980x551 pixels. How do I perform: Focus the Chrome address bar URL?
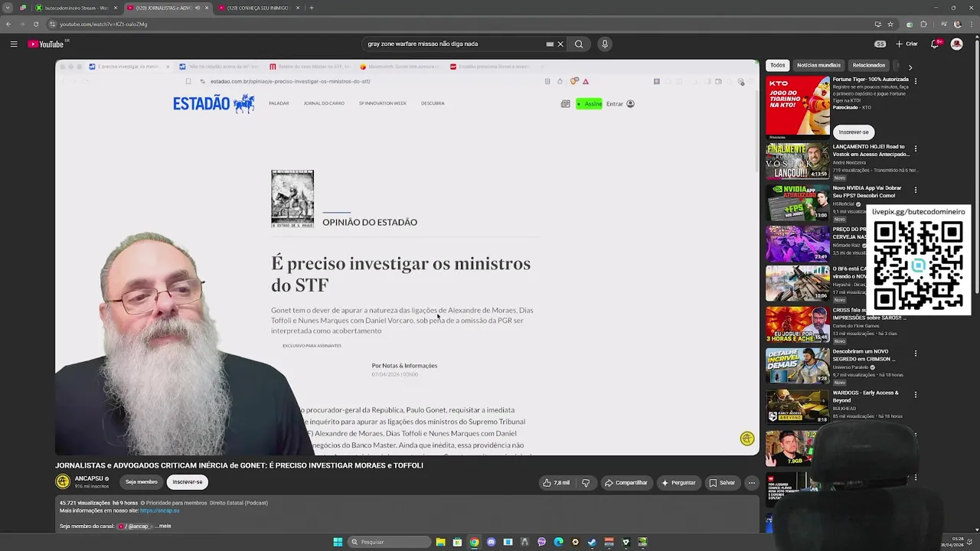coord(103,24)
